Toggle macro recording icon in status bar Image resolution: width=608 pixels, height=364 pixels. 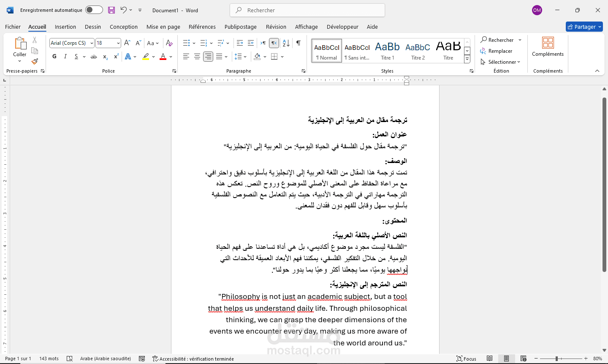[x=142, y=359]
